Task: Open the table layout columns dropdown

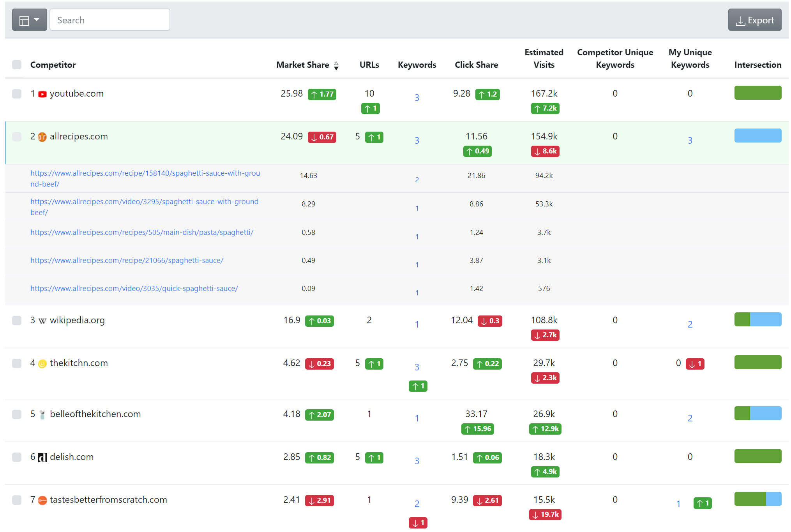Action: [30, 20]
